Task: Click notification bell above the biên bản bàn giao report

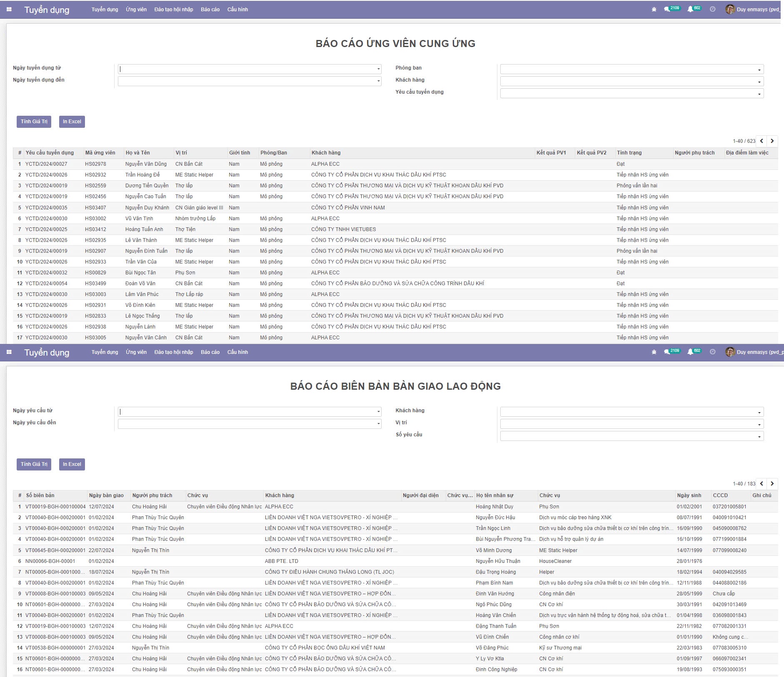Action: click(x=690, y=352)
